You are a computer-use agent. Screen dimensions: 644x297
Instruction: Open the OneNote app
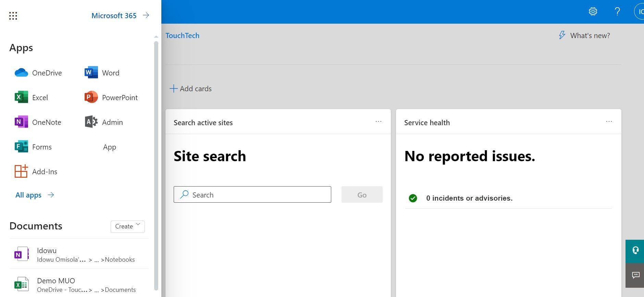(x=38, y=122)
